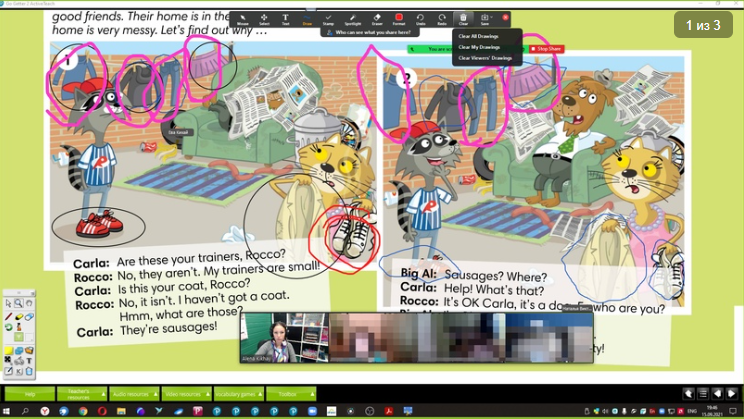Image resolution: width=744 pixels, height=419 pixels.
Task: Click Stop Share button
Action: click(546, 49)
